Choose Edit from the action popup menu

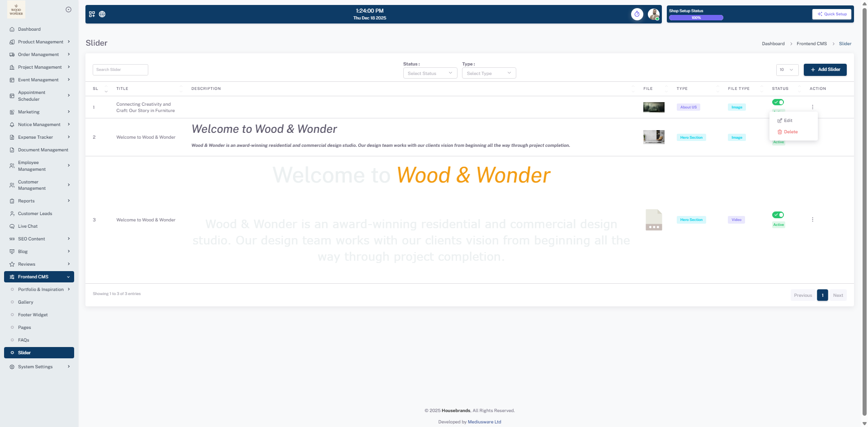point(788,121)
